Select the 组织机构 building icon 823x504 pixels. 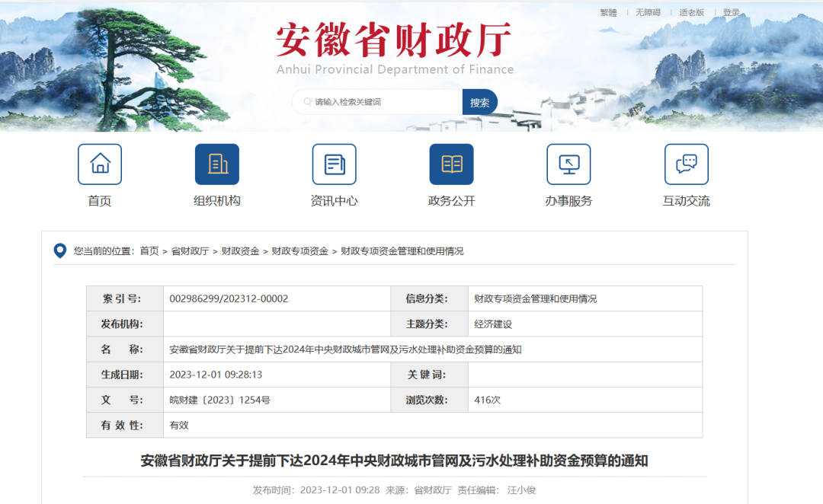coord(217,164)
